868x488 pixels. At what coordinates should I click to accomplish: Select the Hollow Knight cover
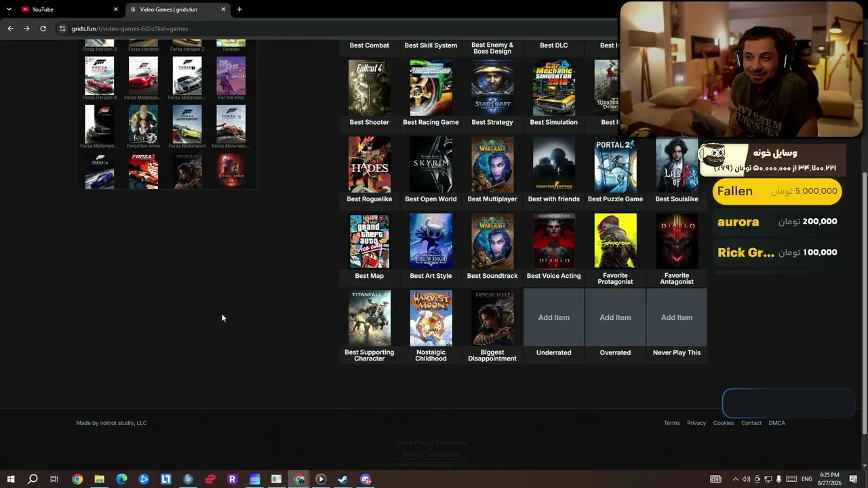[x=431, y=241]
